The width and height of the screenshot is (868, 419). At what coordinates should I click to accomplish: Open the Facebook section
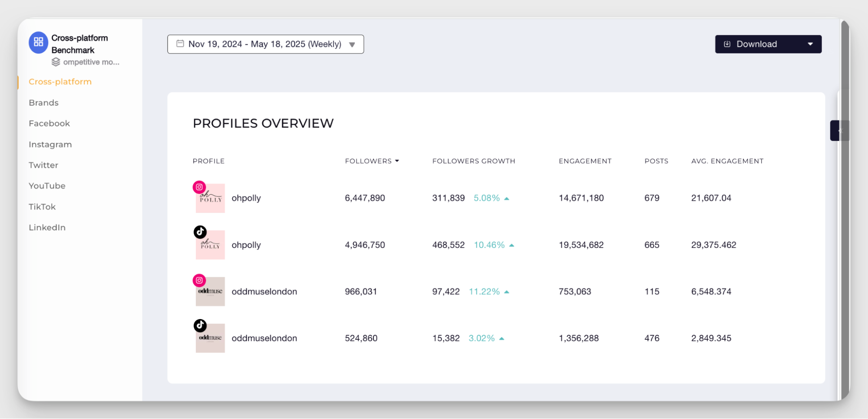click(49, 123)
